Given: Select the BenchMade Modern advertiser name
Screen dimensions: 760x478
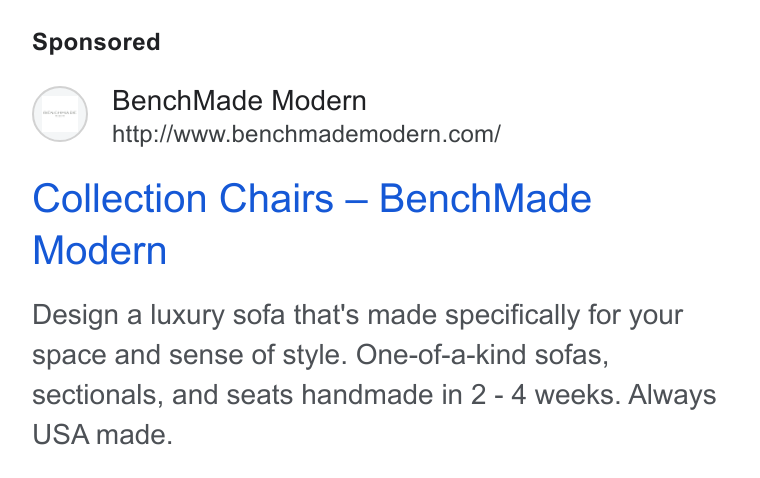Looking at the screenshot, I should coord(239,100).
